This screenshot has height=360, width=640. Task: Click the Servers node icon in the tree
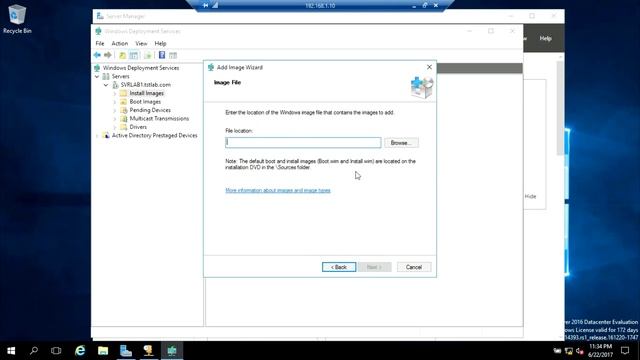[x=106, y=76]
